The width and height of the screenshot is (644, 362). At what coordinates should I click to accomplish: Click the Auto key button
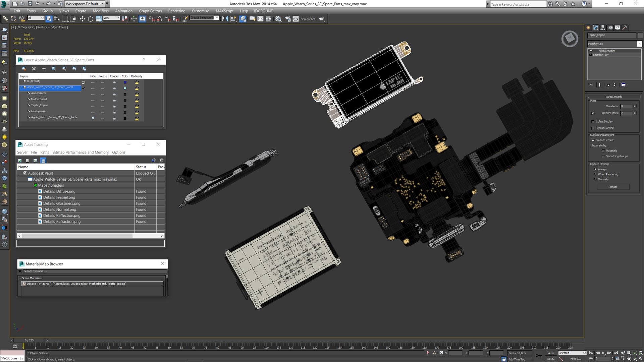(x=551, y=353)
